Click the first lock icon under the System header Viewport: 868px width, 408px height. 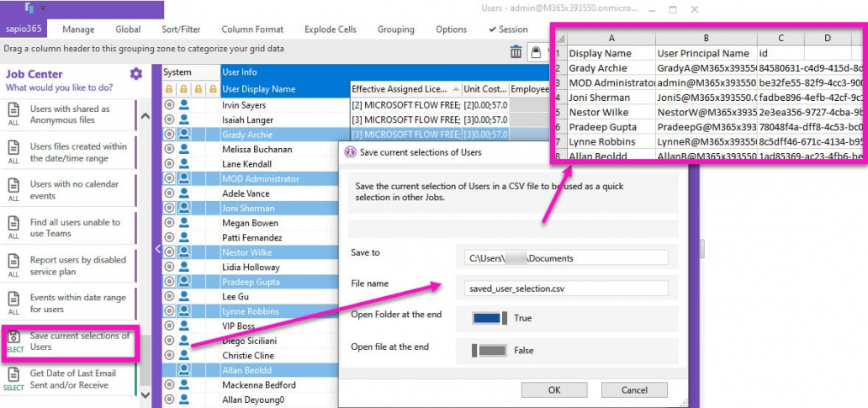tap(169, 89)
